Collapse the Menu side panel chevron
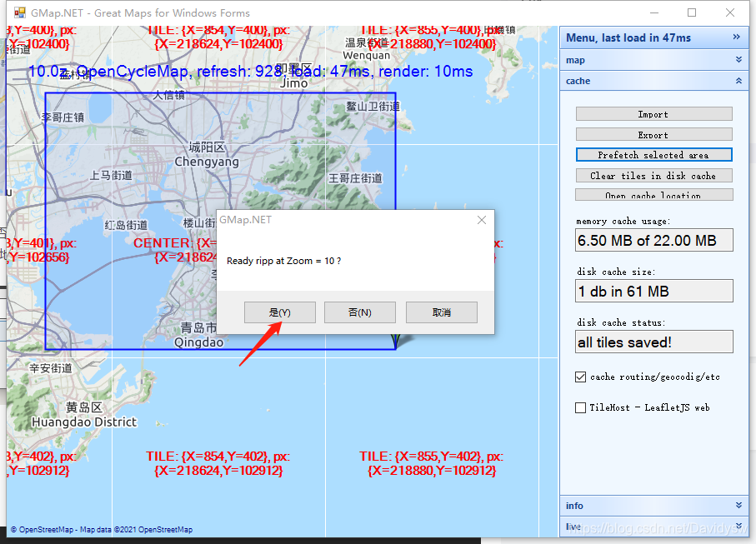Image resolution: width=756 pixels, height=544 pixels. click(736, 37)
